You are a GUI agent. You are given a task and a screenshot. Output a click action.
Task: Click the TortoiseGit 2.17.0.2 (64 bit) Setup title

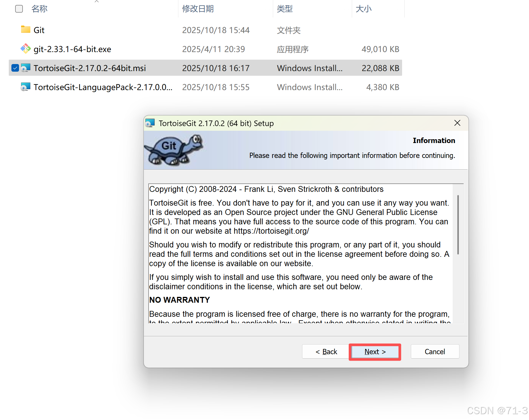click(x=216, y=123)
